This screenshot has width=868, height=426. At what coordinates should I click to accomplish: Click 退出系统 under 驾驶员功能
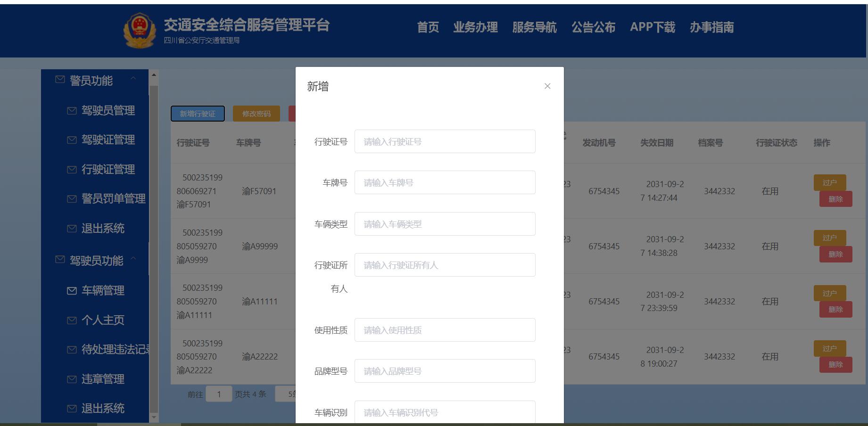[103, 409]
